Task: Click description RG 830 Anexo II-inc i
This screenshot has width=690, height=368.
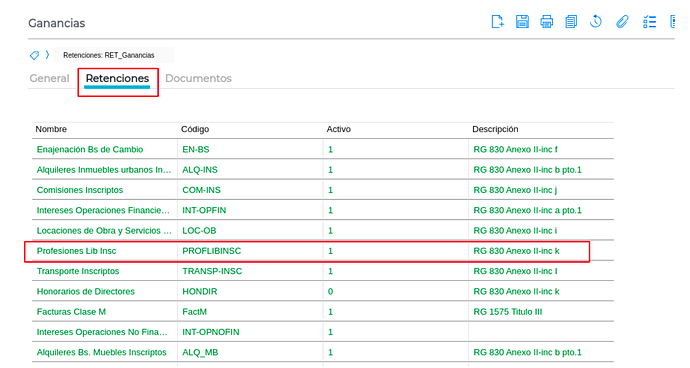Action: 515,230
